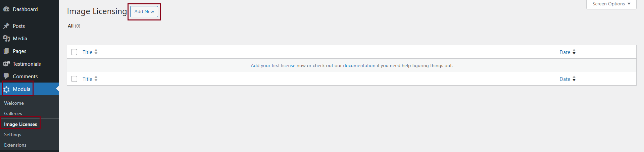Tick the select-all checkbox in table footer
644x152 pixels.
(x=74, y=79)
